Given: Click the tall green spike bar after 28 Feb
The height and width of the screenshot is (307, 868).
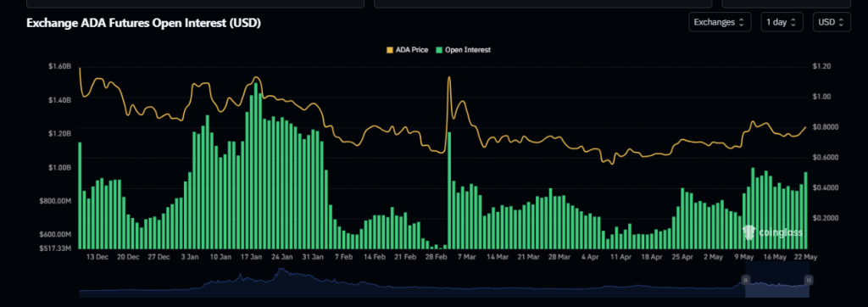Looking at the screenshot, I should 449,190.
